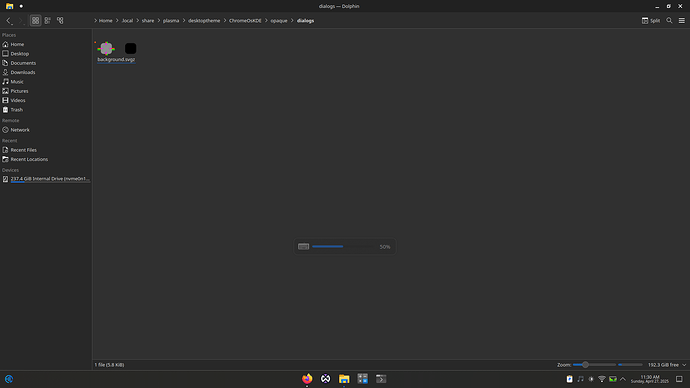This screenshot has width=690, height=388.
Task: Open Recent Locations in sidebar
Action: [x=46, y=159]
